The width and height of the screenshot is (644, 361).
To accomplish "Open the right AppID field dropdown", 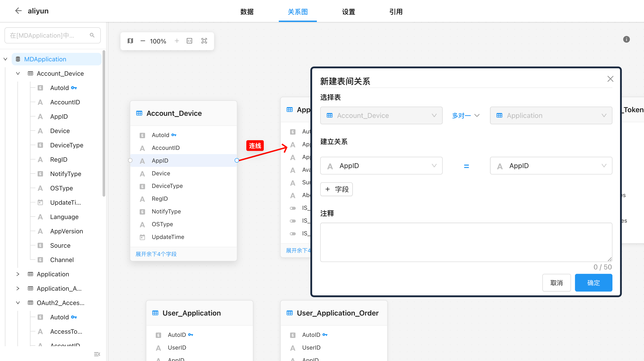I will [551, 165].
